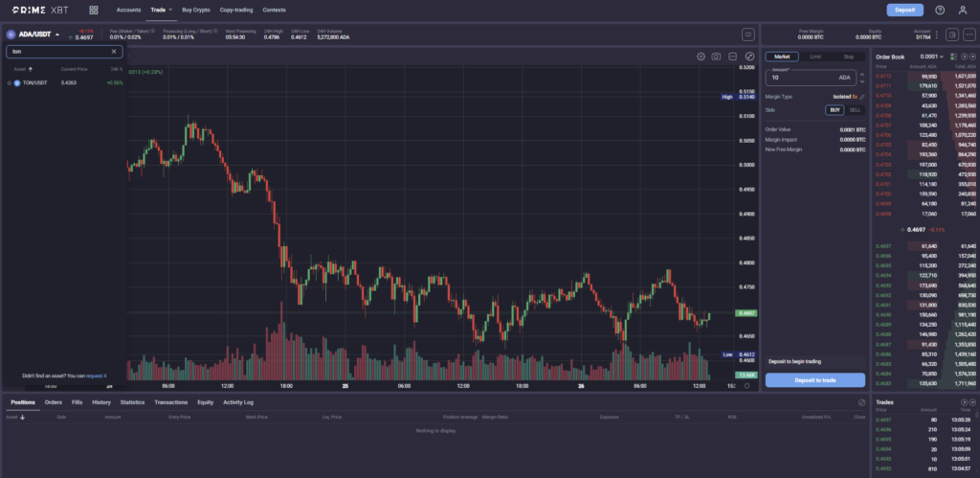Open Trade menu dropdown

tap(161, 10)
